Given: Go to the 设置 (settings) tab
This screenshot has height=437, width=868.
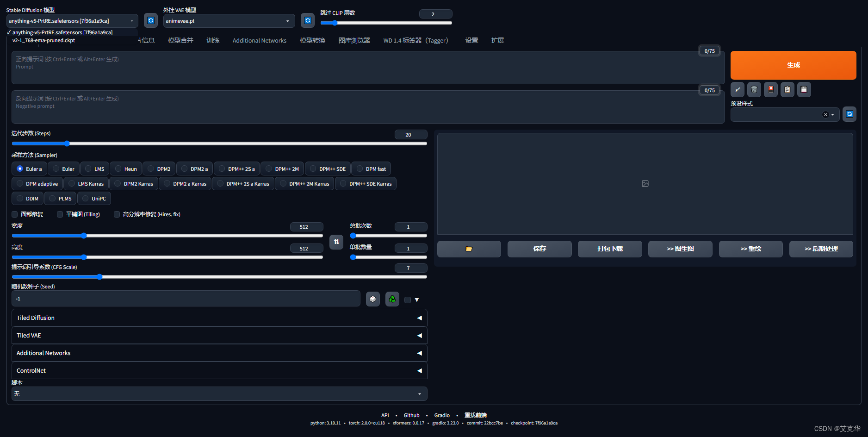Looking at the screenshot, I should click(x=471, y=40).
